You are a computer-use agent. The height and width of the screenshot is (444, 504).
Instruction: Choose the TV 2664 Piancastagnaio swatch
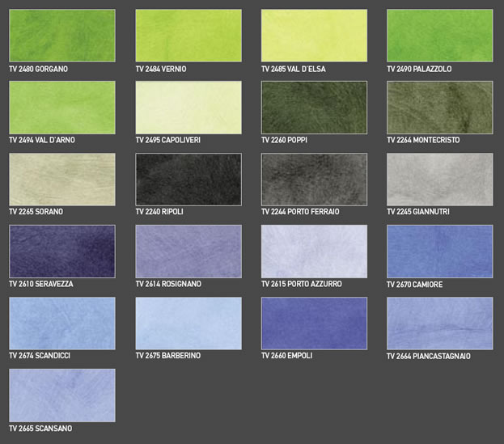[440, 323]
